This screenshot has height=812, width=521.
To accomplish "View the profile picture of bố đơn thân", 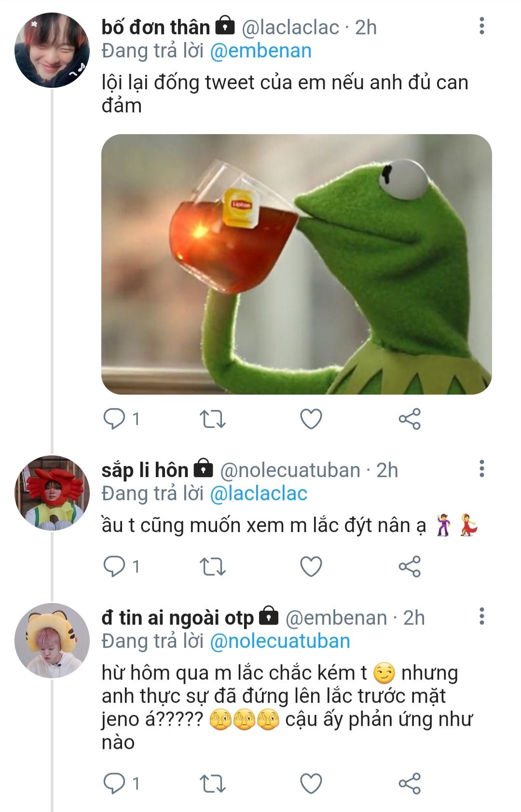I will 52,50.
